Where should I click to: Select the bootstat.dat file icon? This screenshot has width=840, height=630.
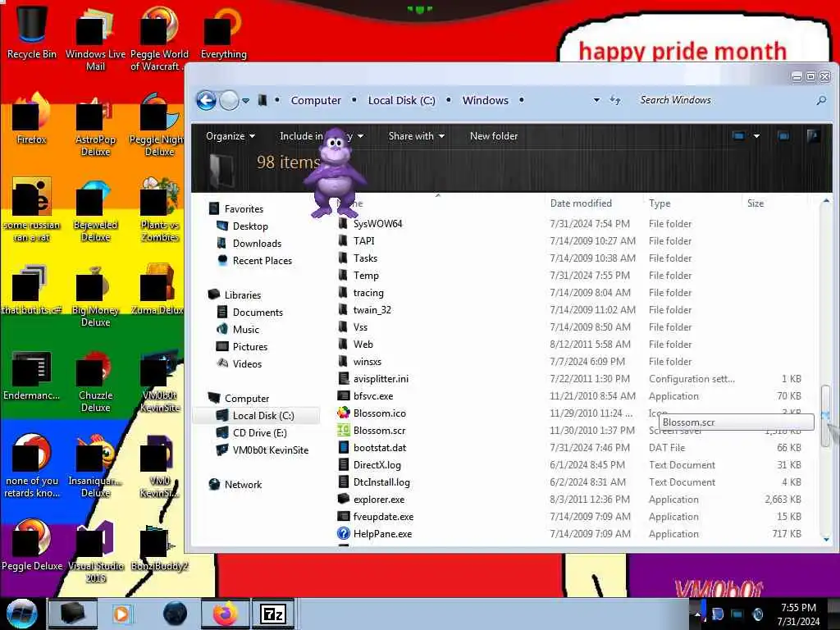[344, 447]
